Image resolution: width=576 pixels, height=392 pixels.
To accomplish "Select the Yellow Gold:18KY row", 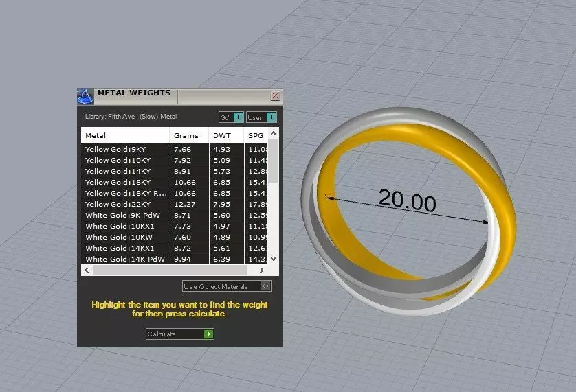I will pyautogui.click(x=175, y=182).
